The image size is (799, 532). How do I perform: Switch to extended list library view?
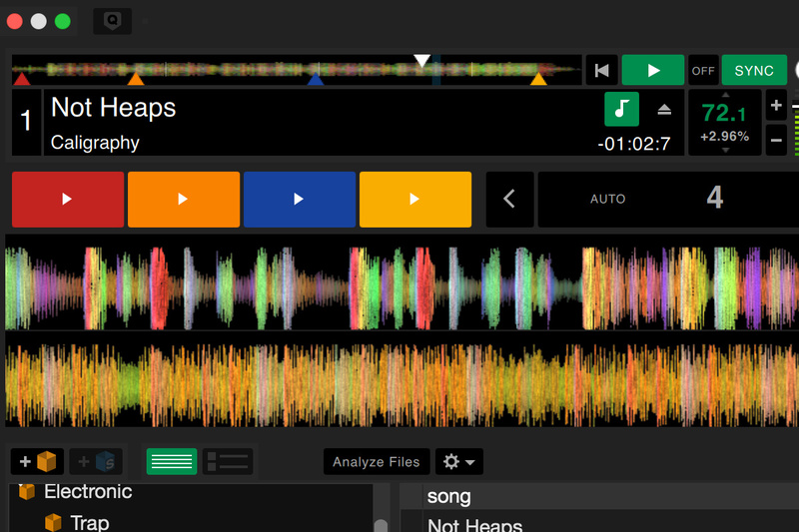(x=228, y=461)
